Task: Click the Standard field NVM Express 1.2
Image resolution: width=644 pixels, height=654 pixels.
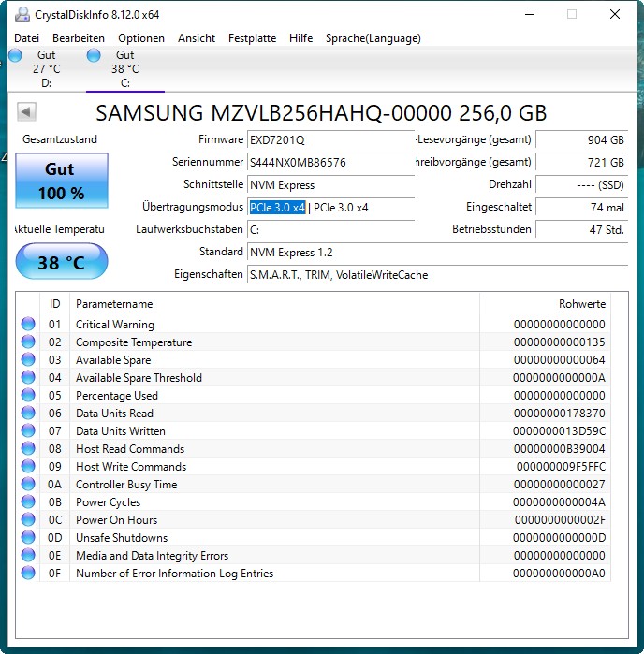Action: [x=437, y=253]
